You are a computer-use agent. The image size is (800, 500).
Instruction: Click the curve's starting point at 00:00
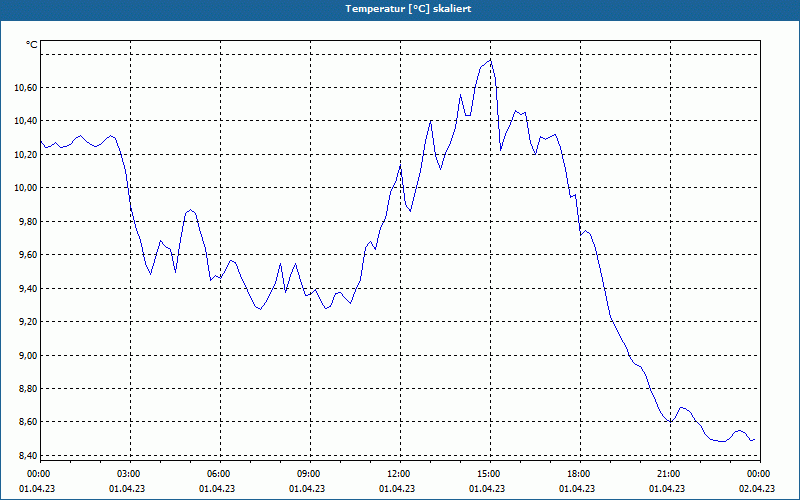pos(41,141)
